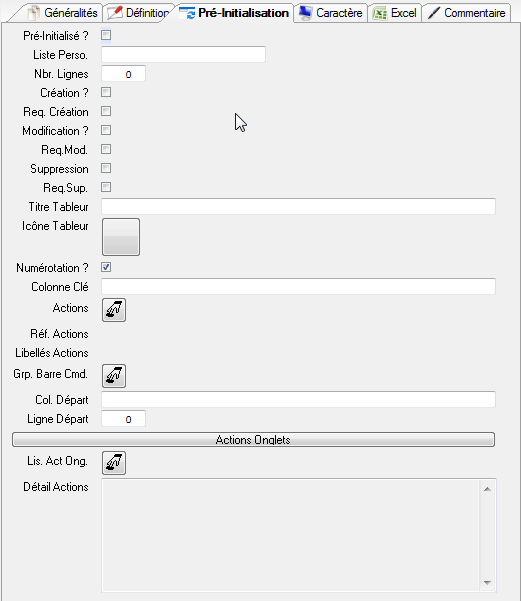
Task: Click the Détail Actions scrollbar down arrow
Action: coord(487,583)
